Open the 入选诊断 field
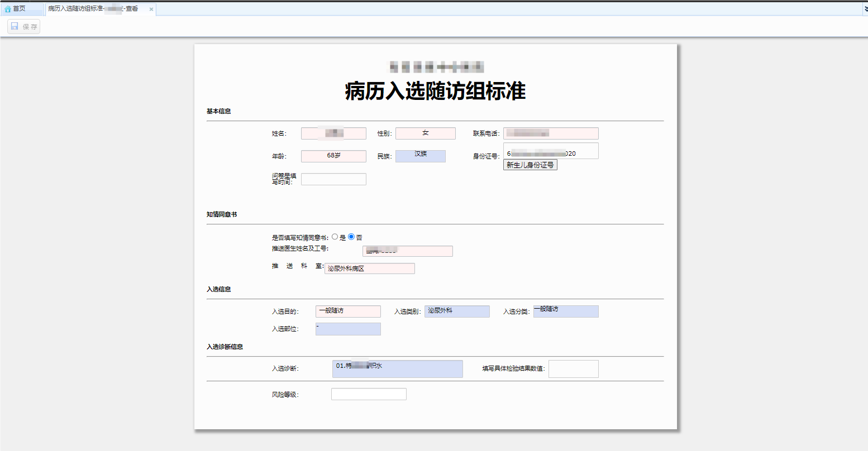 point(398,369)
